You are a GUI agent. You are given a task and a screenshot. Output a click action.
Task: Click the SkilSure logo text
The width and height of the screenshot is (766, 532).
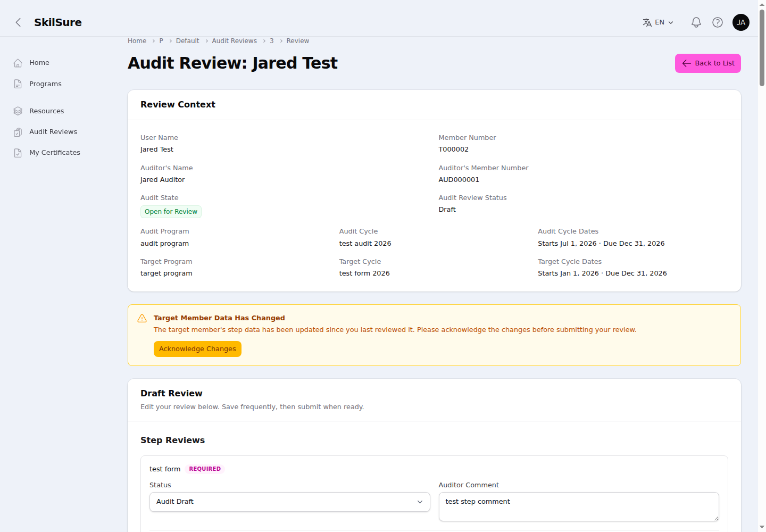coord(58,22)
